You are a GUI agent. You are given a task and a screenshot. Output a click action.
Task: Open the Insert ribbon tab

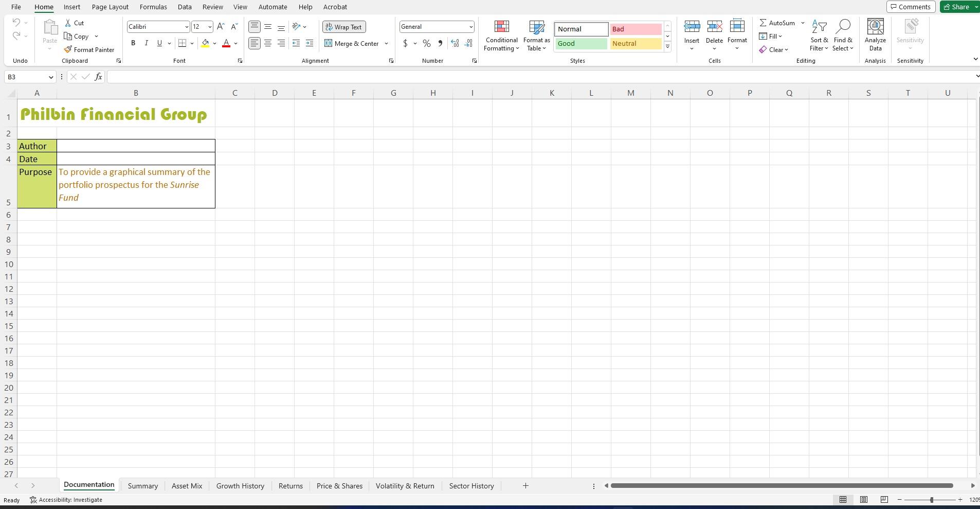72,7
